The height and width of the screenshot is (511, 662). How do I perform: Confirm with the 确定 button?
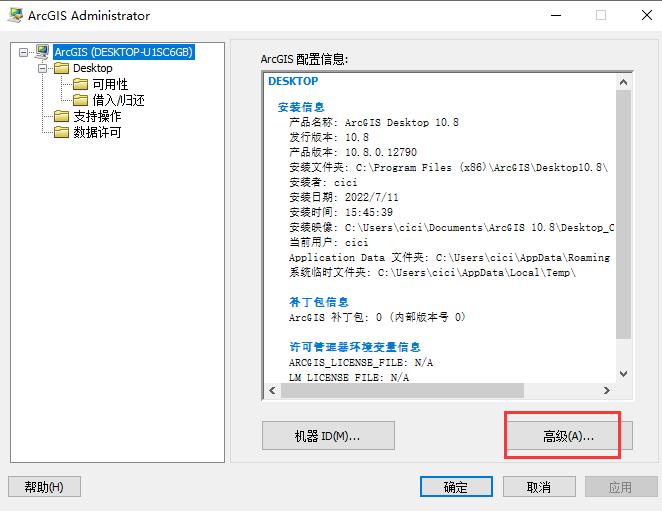pos(456,487)
